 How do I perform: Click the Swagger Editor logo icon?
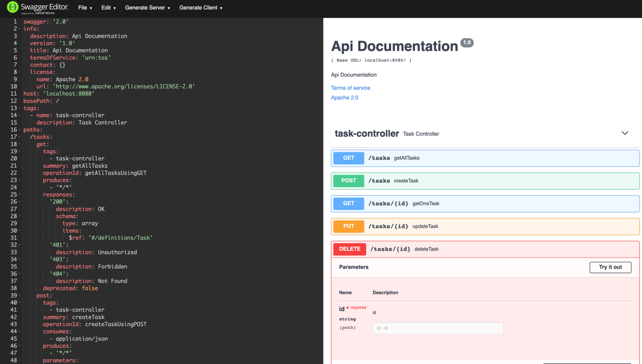(x=13, y=7)
